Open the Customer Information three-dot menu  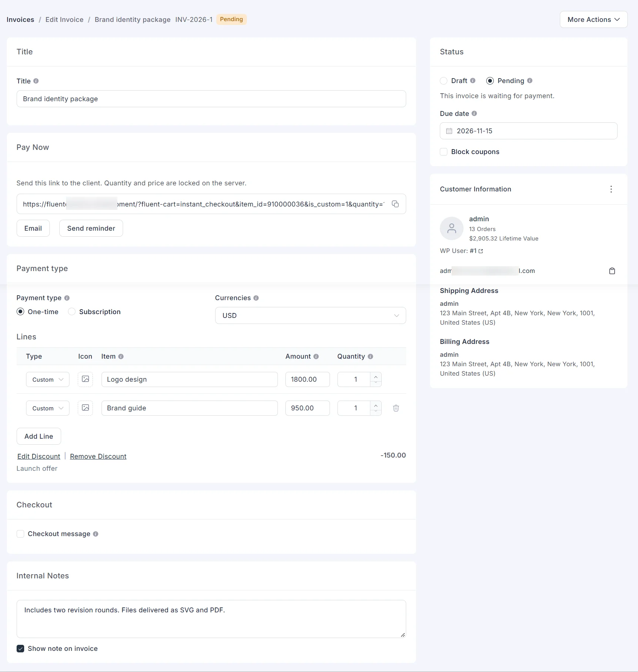[x=611, y=189]
